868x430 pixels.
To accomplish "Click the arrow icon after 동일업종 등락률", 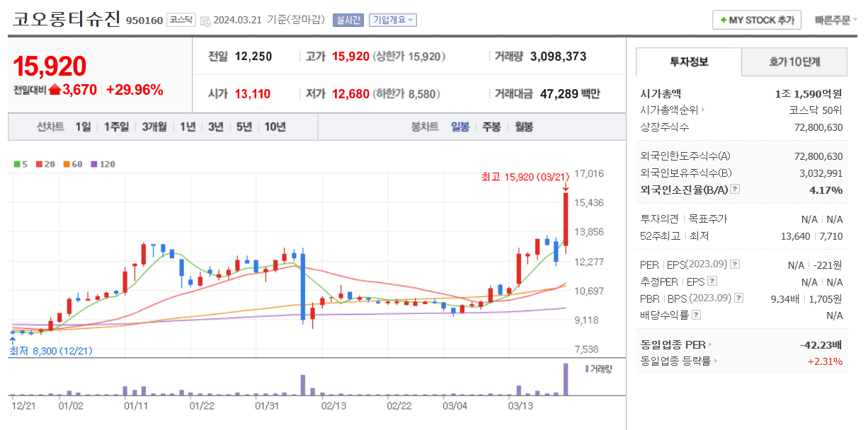I will click(x=716, y=361).
